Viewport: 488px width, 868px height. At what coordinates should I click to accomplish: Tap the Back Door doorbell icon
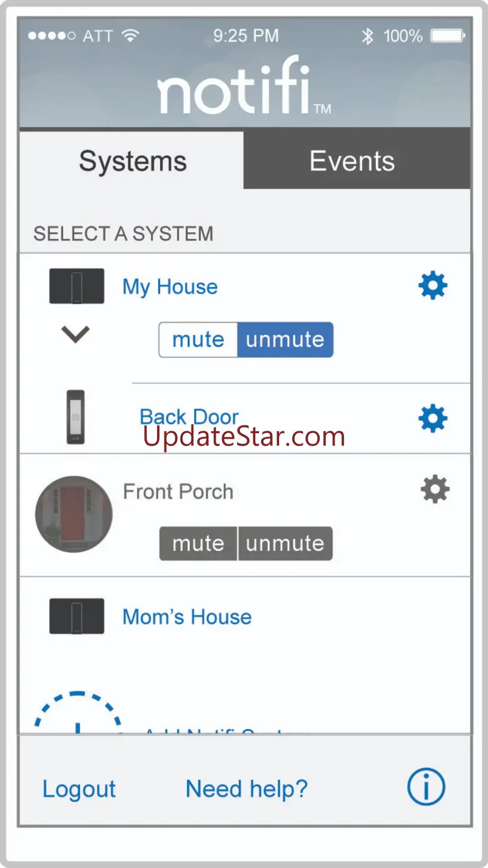pyautogui.click(x=76, y=417)
